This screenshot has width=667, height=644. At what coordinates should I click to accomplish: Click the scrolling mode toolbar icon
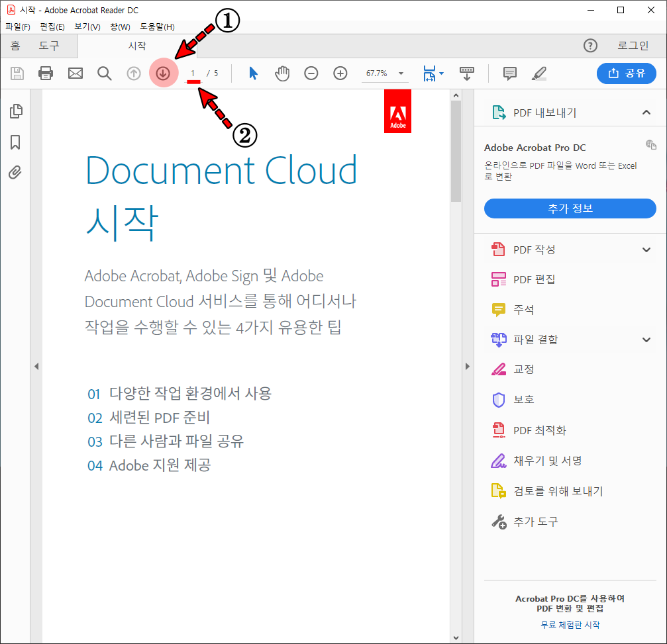click(x=467, y=73)
